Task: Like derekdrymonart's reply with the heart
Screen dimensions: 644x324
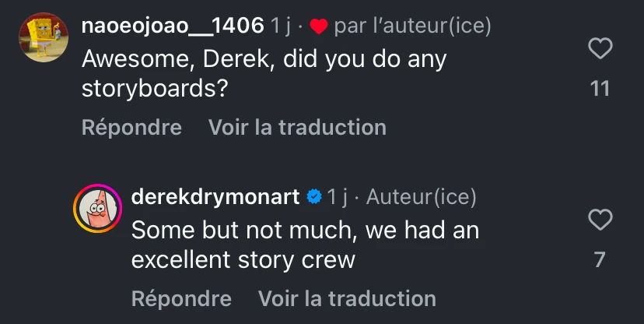Action: point(600,220)
